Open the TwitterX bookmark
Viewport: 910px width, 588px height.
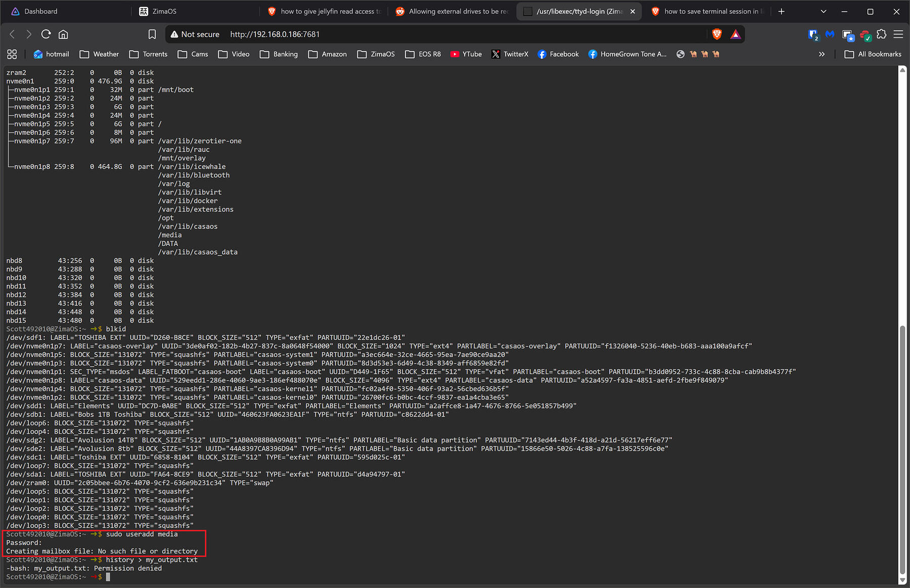pyautogui.click(x=510, y=54)
